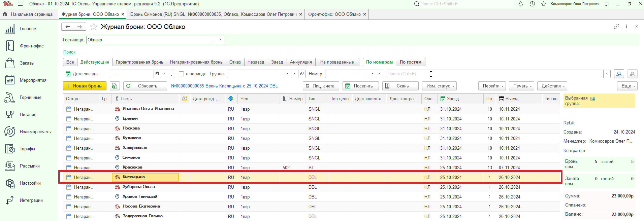
Task: Add journal to favorites star
Action: 94,27
